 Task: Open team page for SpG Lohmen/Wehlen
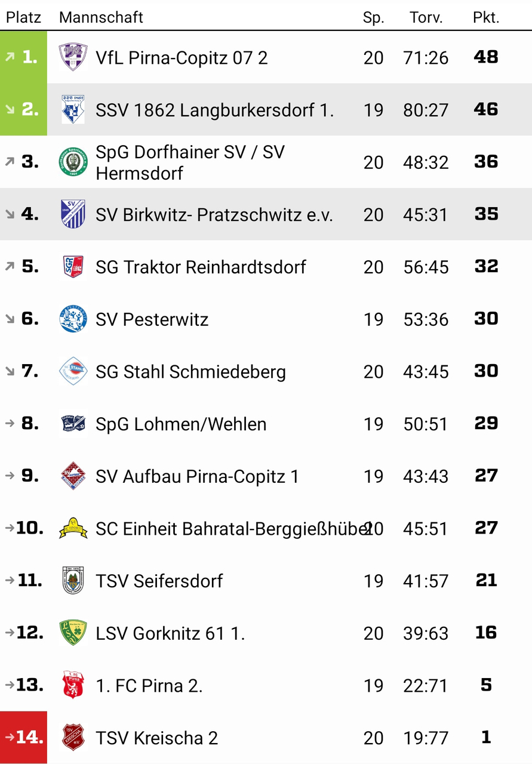(x=181, y=424)
